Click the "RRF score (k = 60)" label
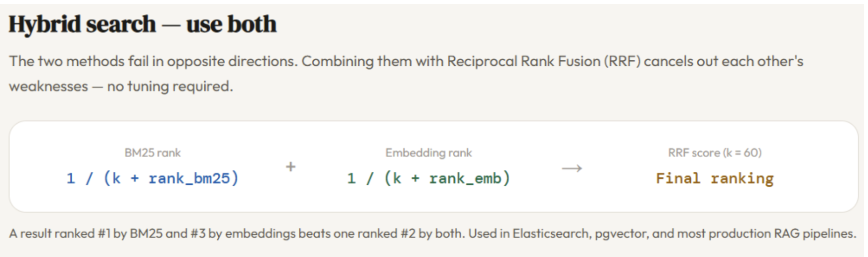 click(715, 153)
